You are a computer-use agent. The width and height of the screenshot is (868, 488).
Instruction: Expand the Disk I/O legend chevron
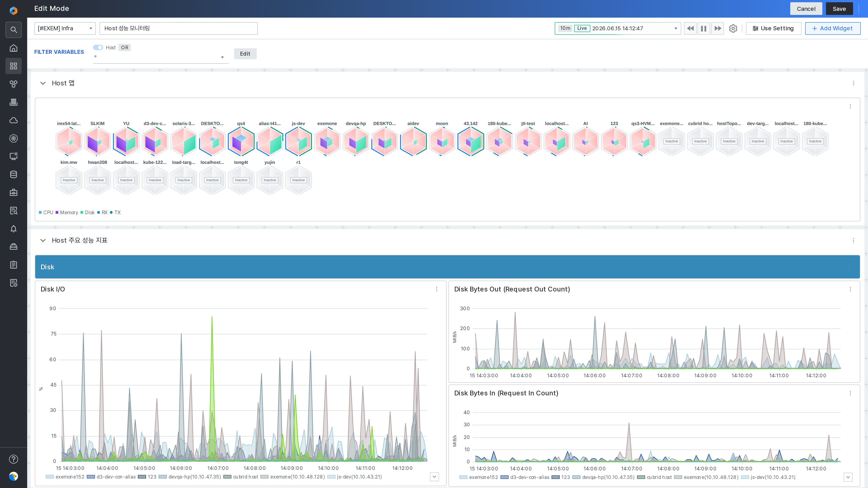(x=434, y=476)
